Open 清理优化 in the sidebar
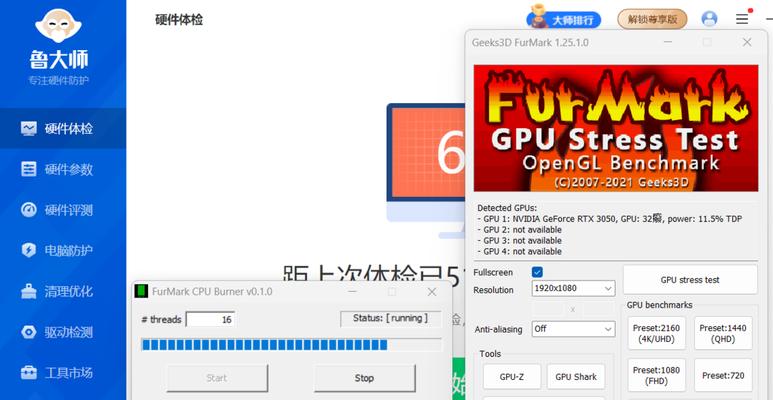Image resolution: width=773 pixels, height=400 pixels. click(x=63, y=291)
